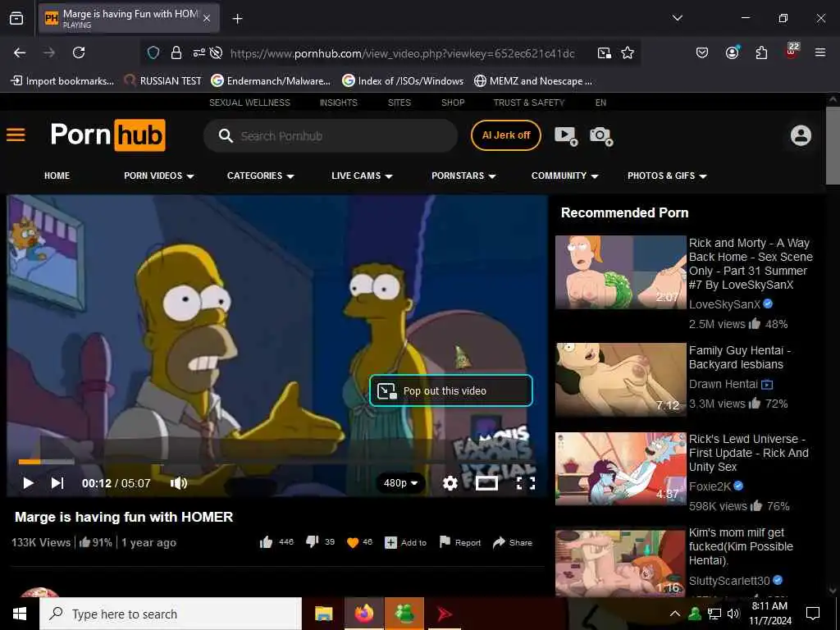Expand the CATEGORIES dropdown

(260, 176)
